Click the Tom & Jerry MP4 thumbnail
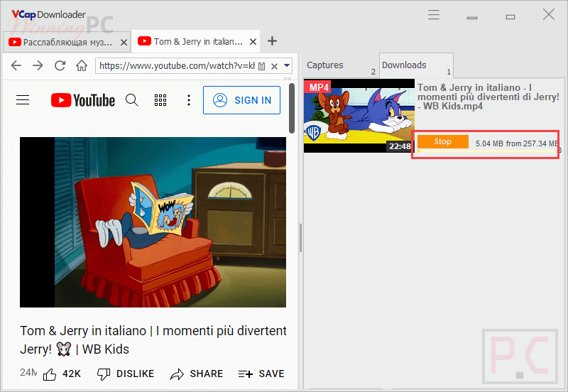Image resolution: width=568 pixels, height=392 pixels. [358, 116]
